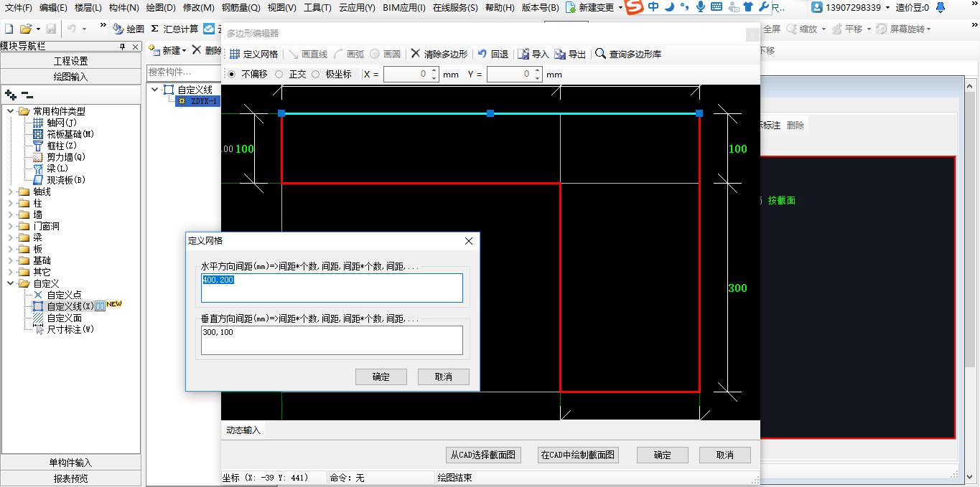
Task: Expand the 轴线 tree node
Action: click(x=11, y=192)
